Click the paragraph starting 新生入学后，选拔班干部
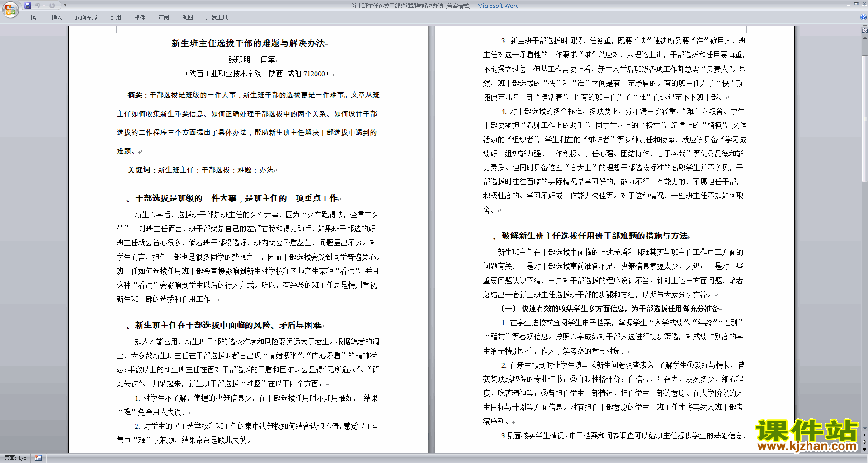 (248, 257)
